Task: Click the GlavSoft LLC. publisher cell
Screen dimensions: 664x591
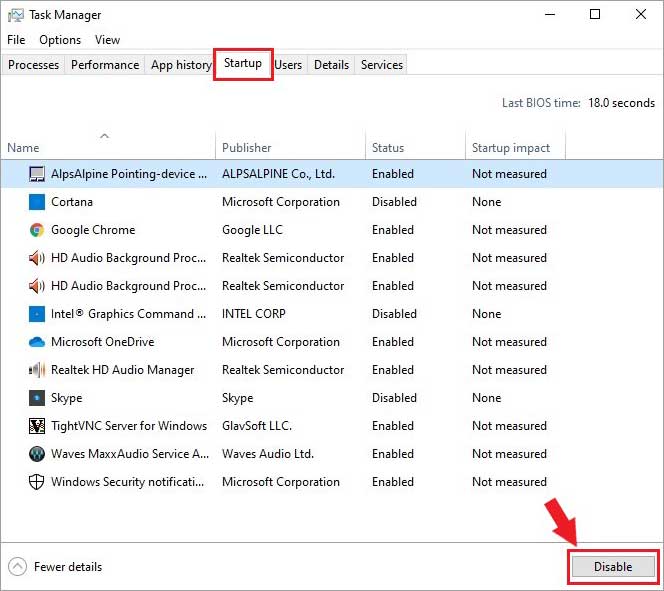Action: (257, 426)
